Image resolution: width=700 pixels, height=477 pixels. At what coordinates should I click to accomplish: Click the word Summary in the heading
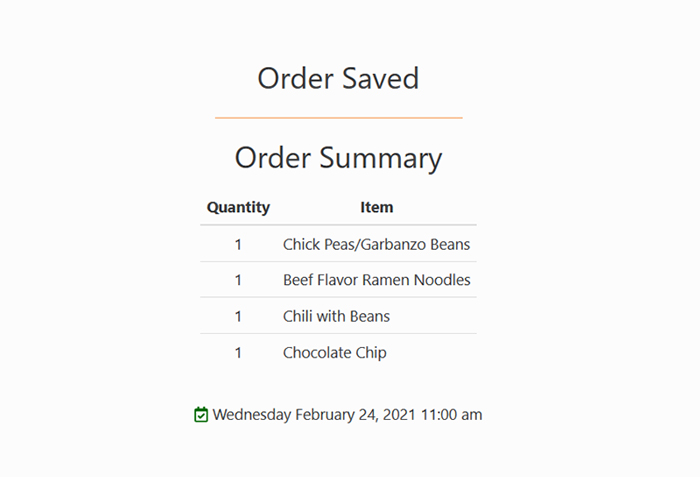(380, 159)
